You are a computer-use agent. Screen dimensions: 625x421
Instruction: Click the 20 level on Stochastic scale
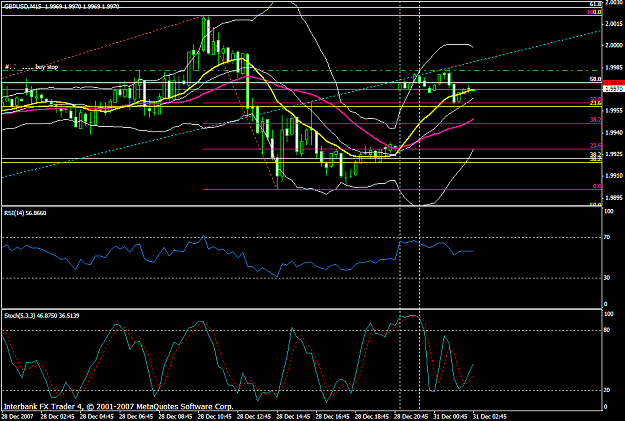[x=607, y=390]
